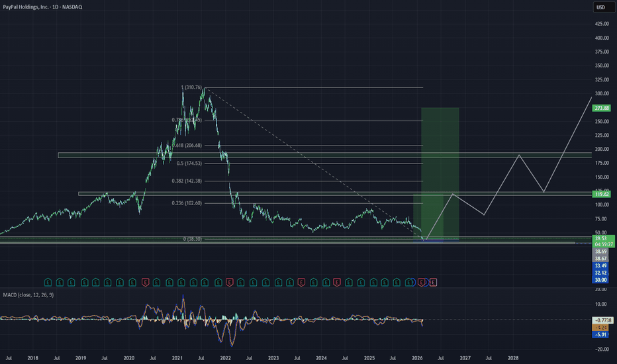Click the grey 38.69 price label
617x364 pixels.
[600, 251]
